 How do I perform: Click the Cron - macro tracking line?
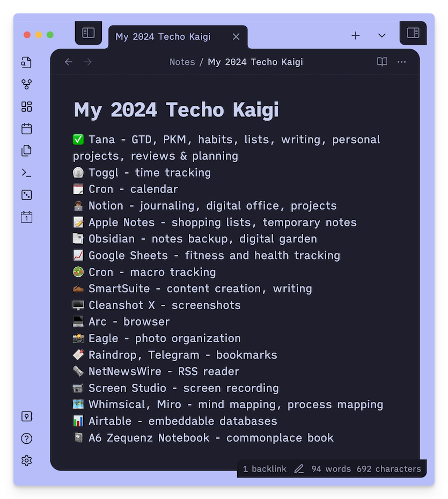(x=144, y=272)
